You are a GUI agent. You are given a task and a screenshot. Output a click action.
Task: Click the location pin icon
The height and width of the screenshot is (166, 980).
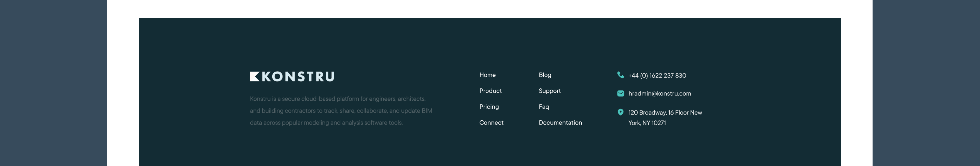[x=620, y=112]
